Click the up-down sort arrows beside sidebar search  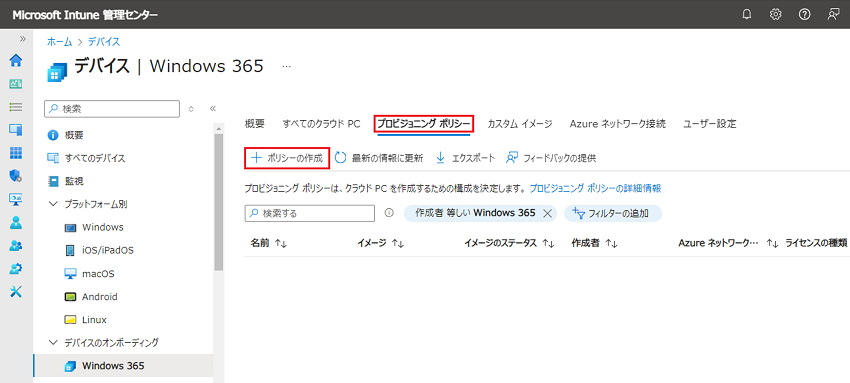point(191,109)
